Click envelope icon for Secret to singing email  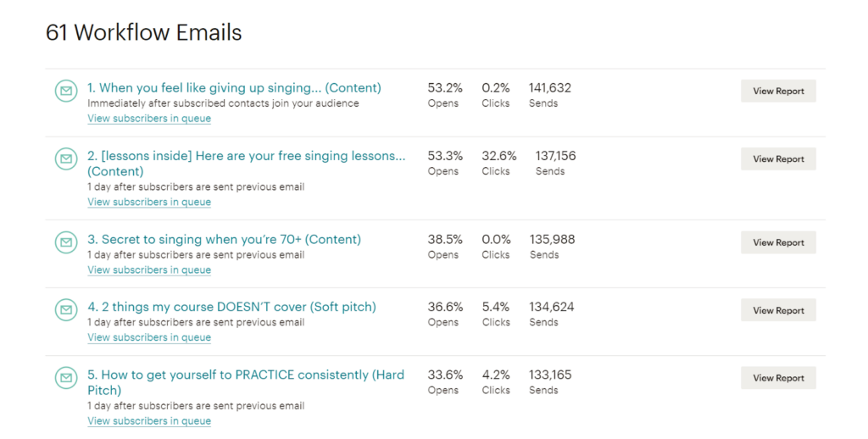66,242
